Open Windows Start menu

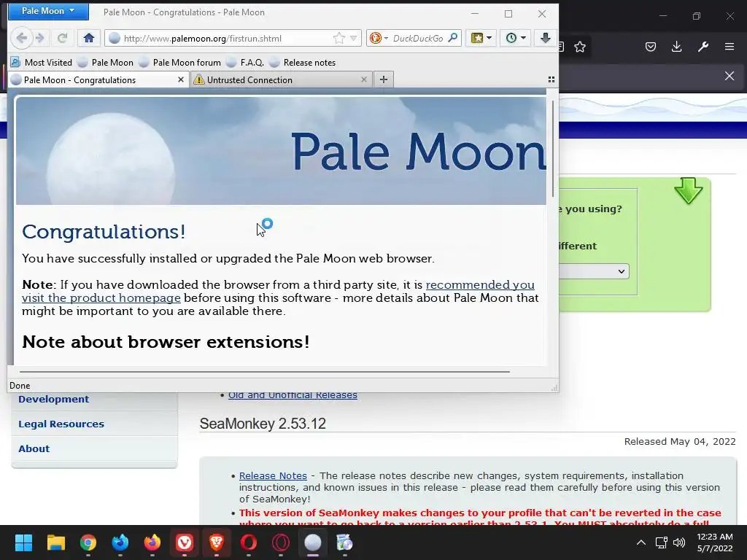pos(23,542)
